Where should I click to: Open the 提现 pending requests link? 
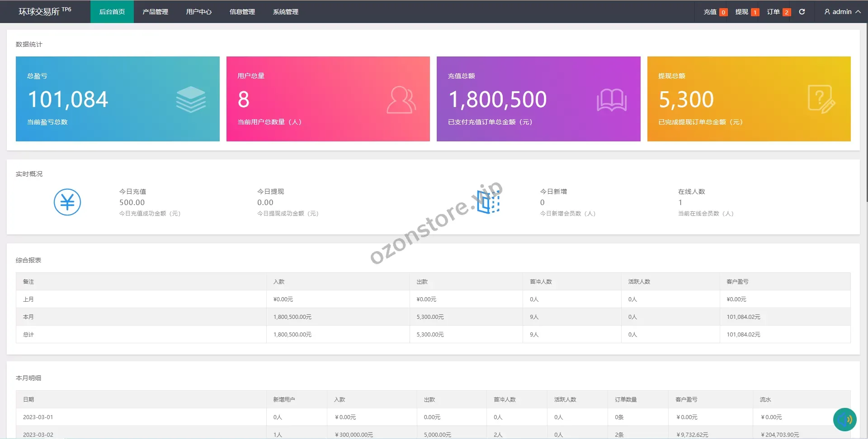pyautogui.click(x=746, y=12)
